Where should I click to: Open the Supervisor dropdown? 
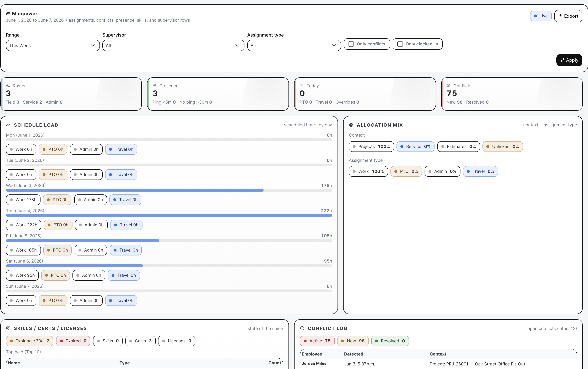173,46
